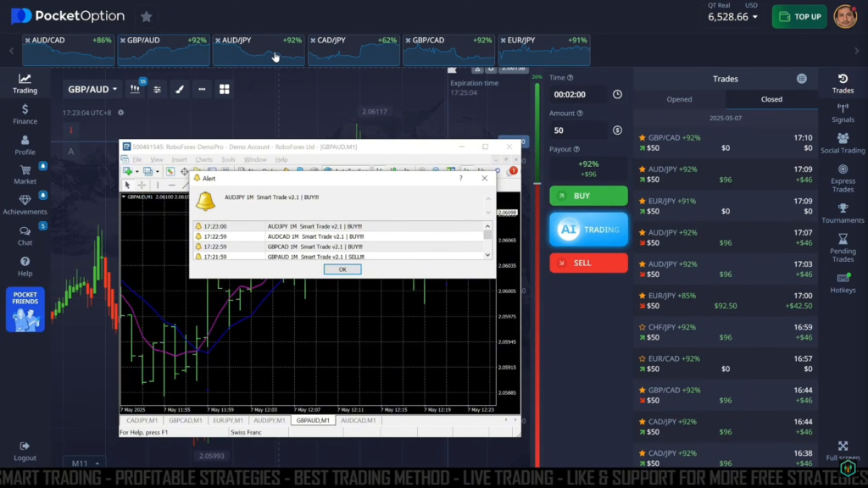Click the green TOP UP button
The image size is (868, 488).
pos(798,15)
